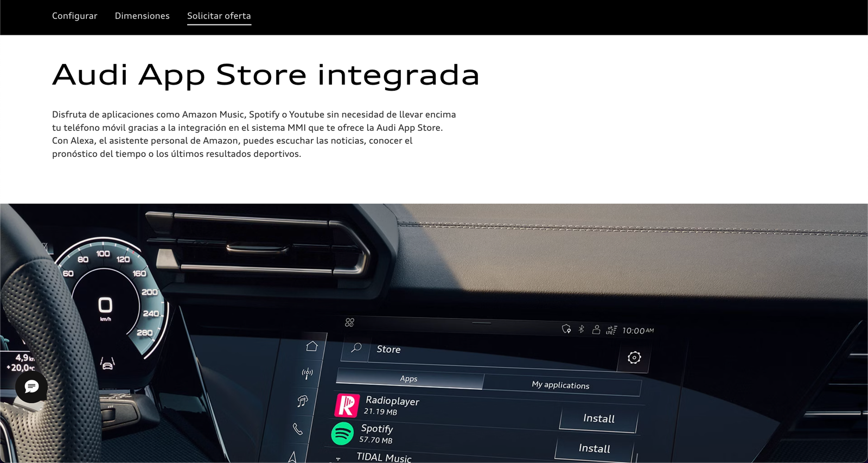Tap the radio antenna icon in sidebar
Screen dimensions: 868x463
pyautogui.click(x=307, y=373)
